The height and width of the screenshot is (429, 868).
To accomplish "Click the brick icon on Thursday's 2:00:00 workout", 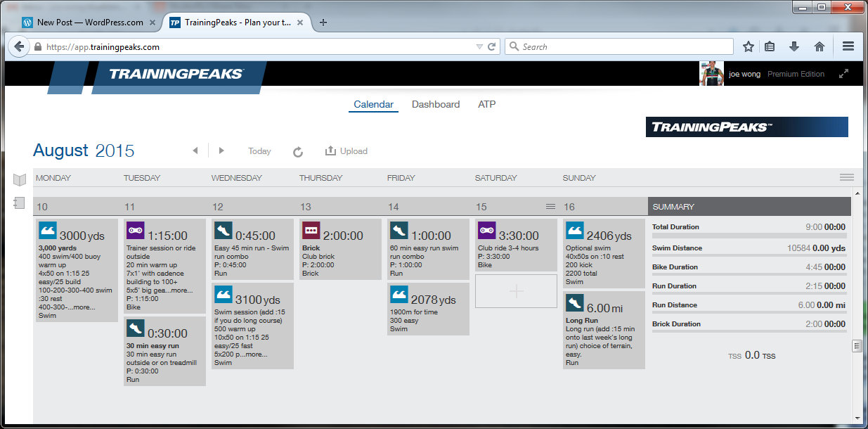I will tap(311, 231).
